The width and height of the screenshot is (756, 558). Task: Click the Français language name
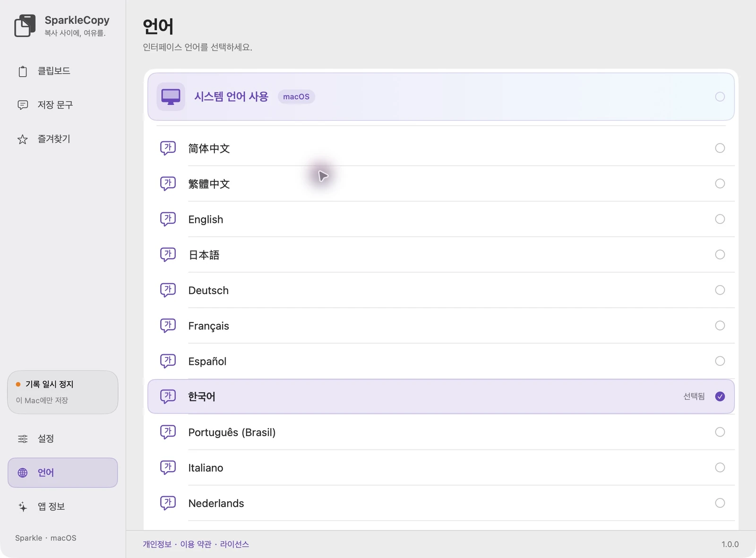(208, 326)
